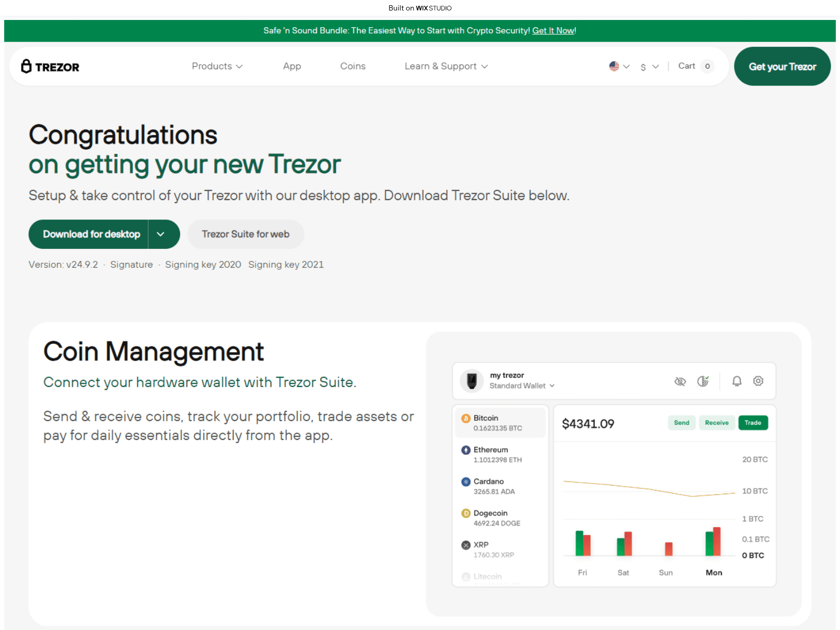Toggle the hide-balances eye icon

[x=680, y=381]
